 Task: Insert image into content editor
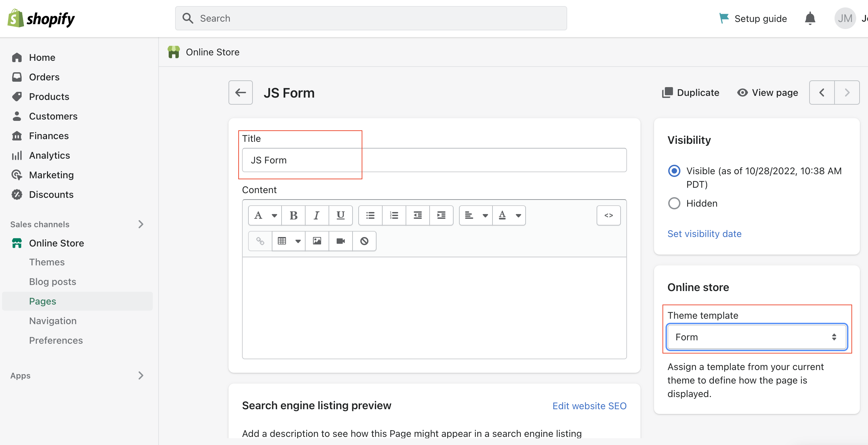coord(317,241)
